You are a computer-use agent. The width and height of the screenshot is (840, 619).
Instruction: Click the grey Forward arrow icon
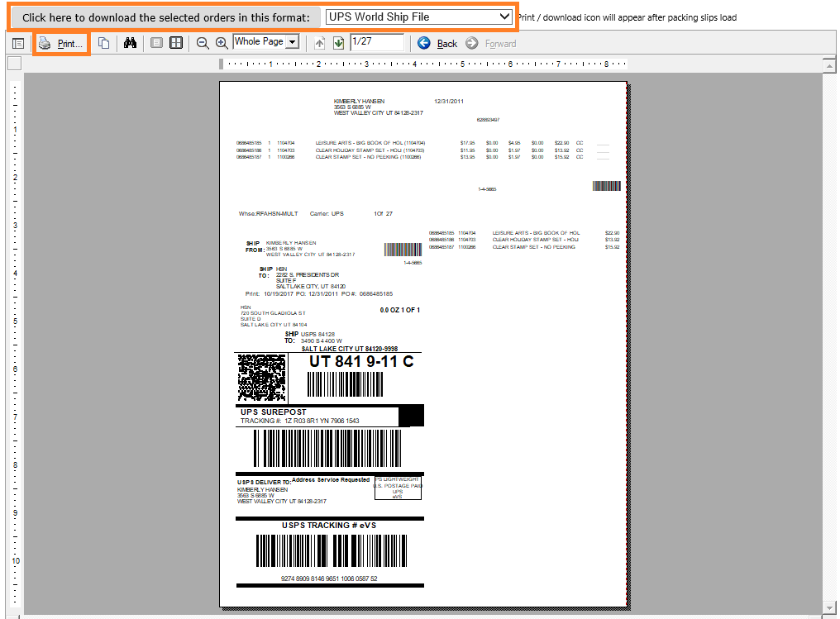tap(472, 43)
